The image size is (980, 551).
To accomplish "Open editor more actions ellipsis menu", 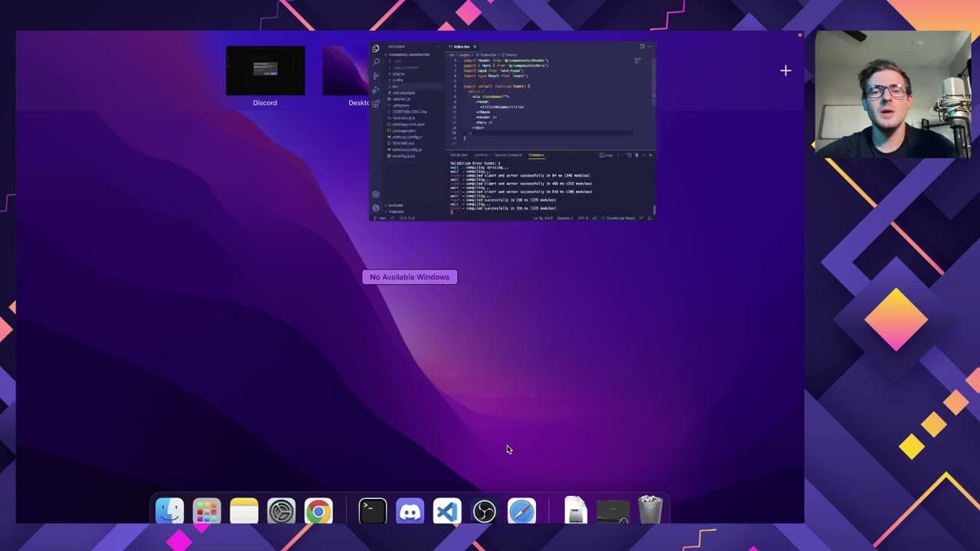I will pos(649,47).
